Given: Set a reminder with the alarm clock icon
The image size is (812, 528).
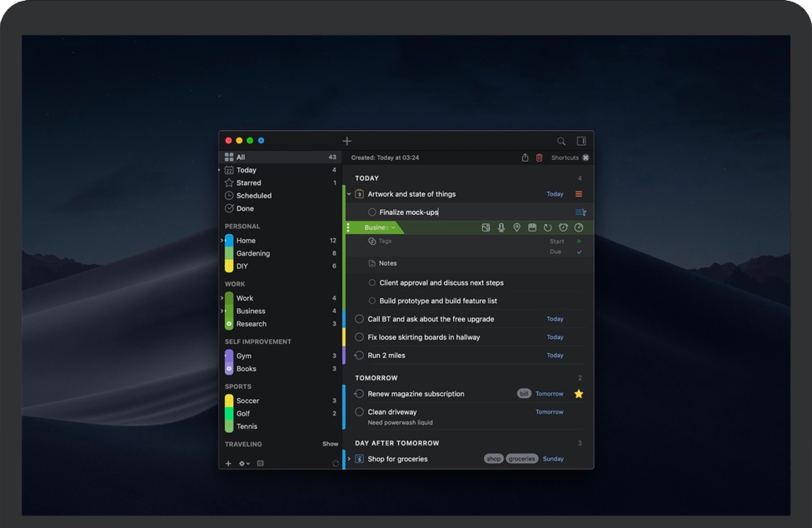Looking at the screenshot, I should point(563,227).
